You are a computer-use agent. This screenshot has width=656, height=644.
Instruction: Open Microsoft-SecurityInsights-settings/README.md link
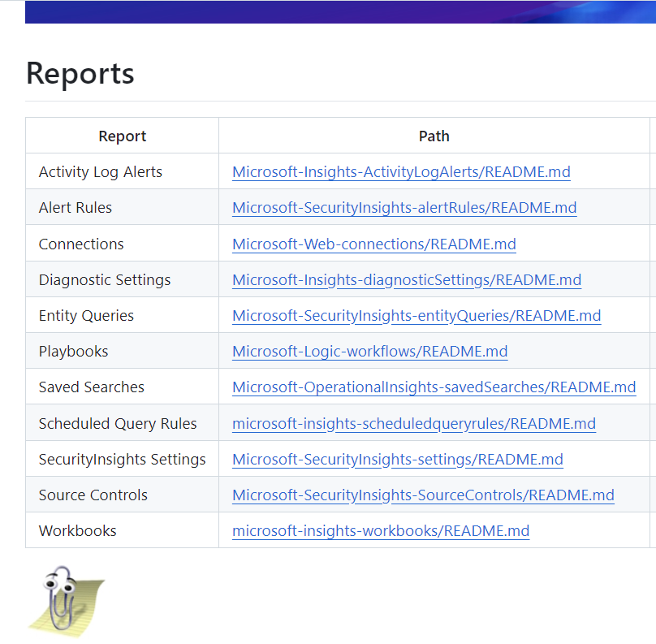pyautogui.click(x=398, y=459)
